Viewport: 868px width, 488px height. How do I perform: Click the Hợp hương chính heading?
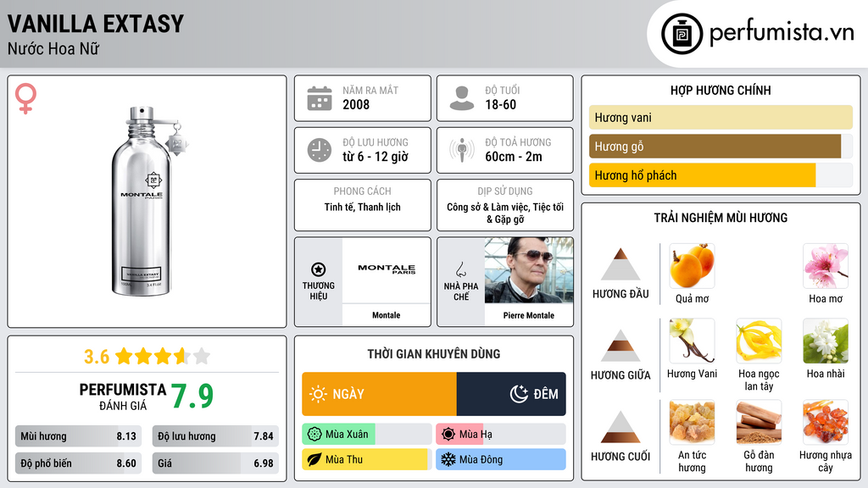(721, 90)
